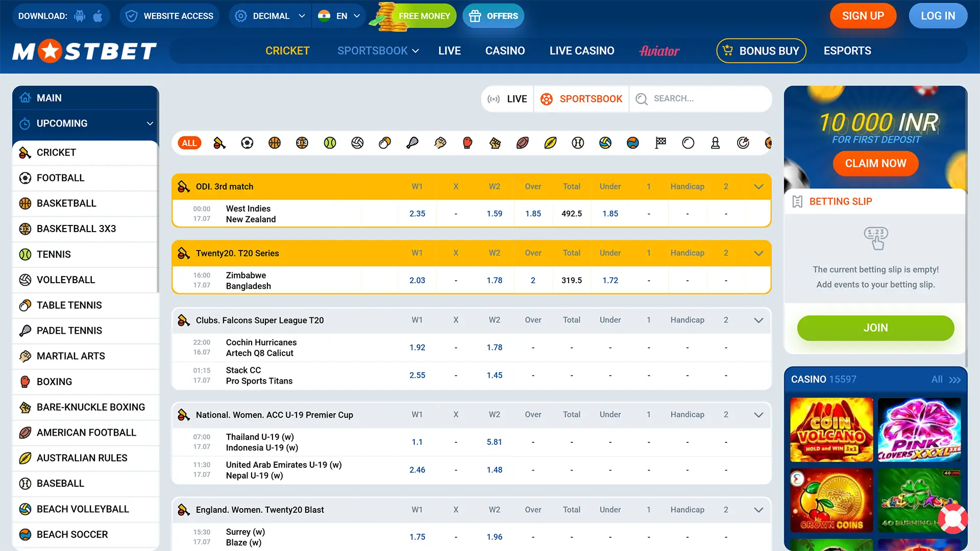Open the ESPORTS navigation tab
980x551 pixels.
(x=847, y=51)
